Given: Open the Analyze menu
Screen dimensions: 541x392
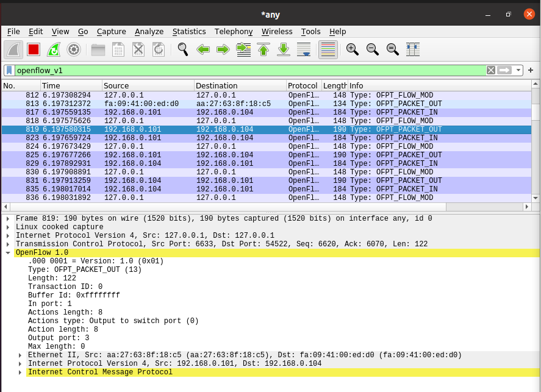Looking at the screenshot, I should tap(149, 31).
